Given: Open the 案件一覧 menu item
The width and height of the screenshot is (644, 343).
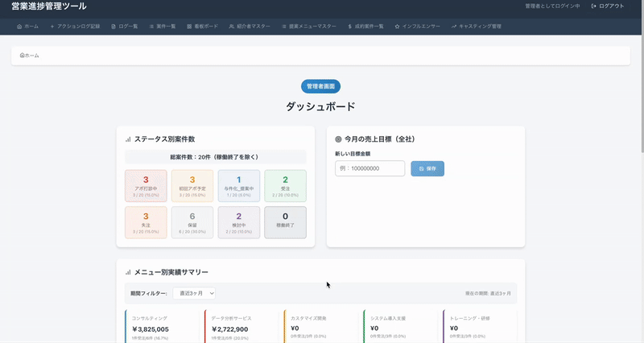Looking at the screenshot, I should (163, 27).
